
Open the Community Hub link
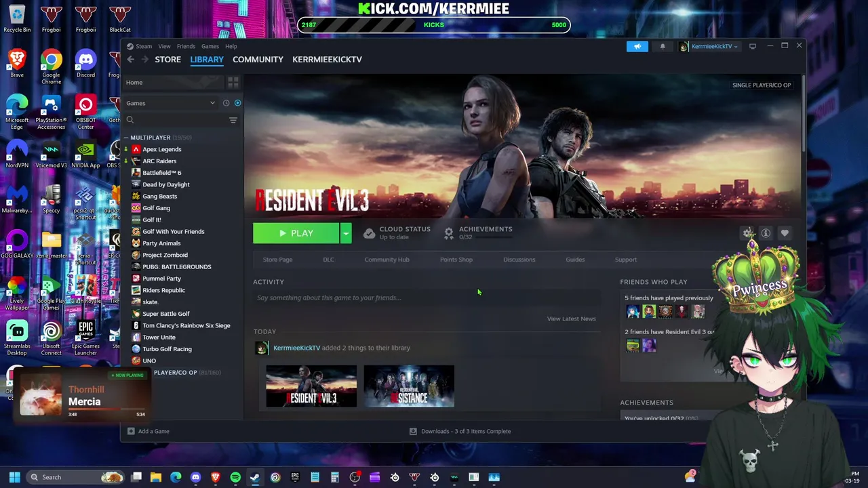[x=387, y=260]
